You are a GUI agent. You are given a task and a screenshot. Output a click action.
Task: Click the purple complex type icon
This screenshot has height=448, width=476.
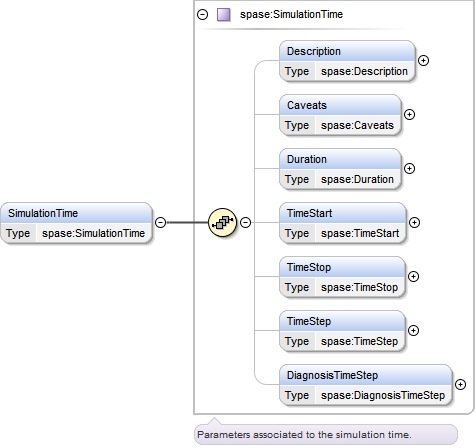224,15
